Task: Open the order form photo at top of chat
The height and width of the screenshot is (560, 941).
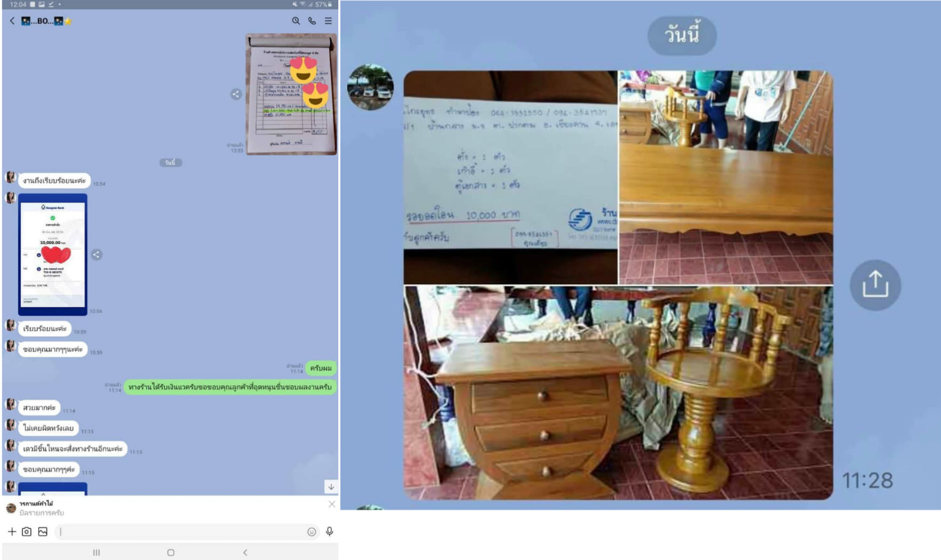Action: pyautogui.click(x=291, y=94)
